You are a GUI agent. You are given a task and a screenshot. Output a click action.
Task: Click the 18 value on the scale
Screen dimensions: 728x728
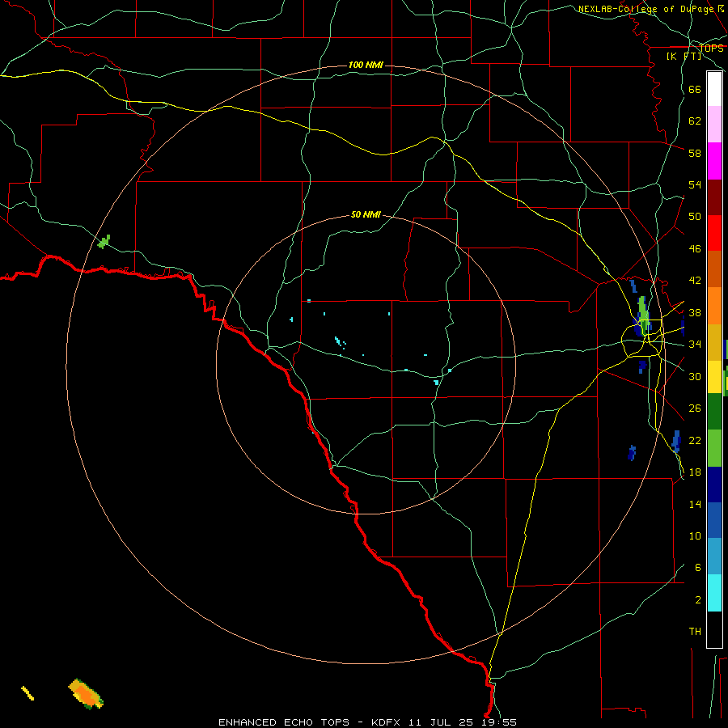[x=695, y=472]
